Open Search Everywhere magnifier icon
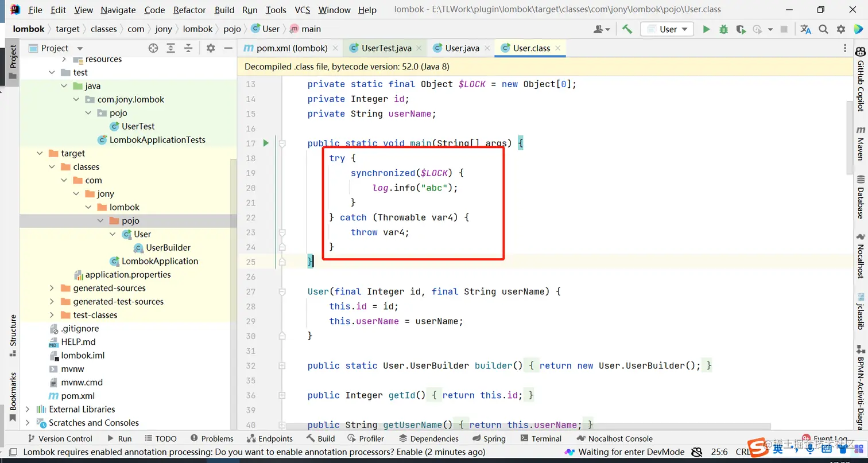This screenshot has height=463, width=868. click(x=823, y=29)
